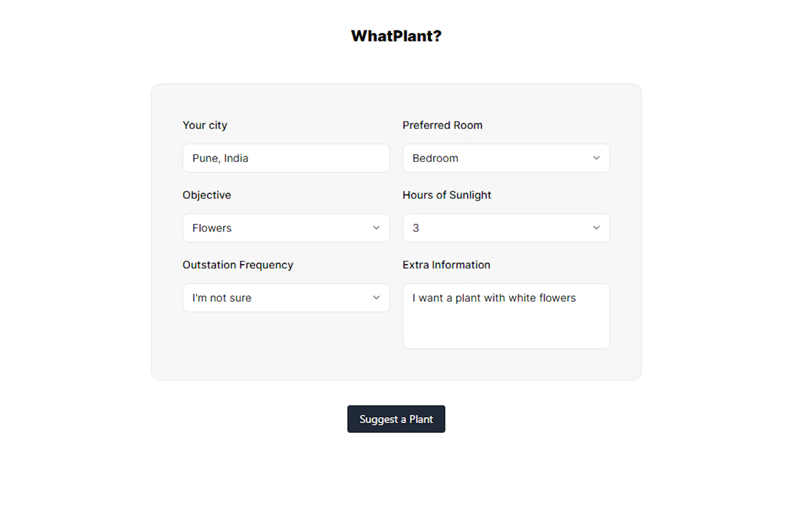812x508 pixels.
Task: Click the Objective dropdown chevron arrow
Action: click(376, 228)
